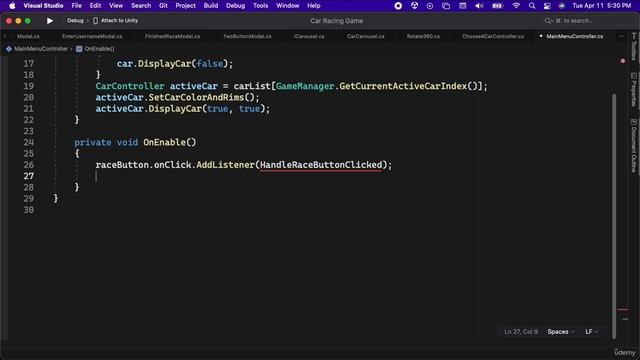640x360 pixels.
Task: Open the Toolbox side panel
Action: point(633,47)
